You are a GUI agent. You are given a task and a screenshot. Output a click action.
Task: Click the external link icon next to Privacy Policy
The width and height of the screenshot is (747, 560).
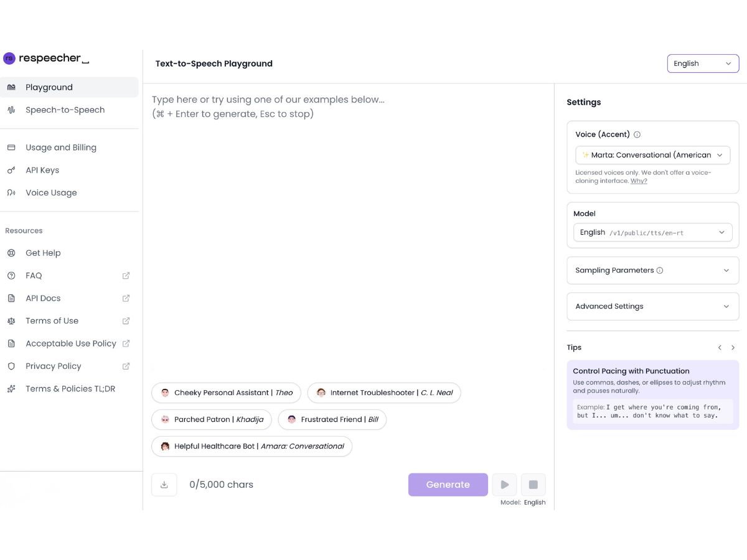click(126, 366)
